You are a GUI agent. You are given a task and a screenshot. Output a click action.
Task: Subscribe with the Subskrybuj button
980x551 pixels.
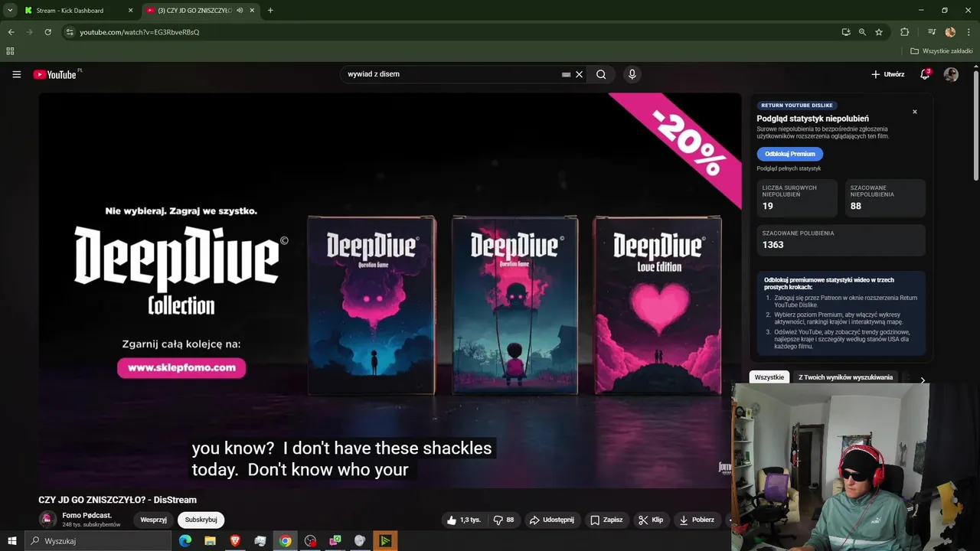coord(201,520)
